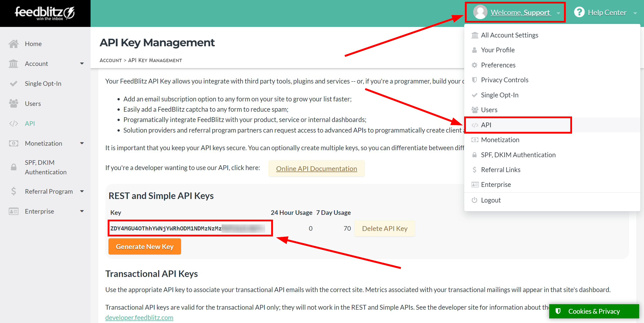Click the Logout power icon
Screen dimensions: 644x323
click(474, 200)
